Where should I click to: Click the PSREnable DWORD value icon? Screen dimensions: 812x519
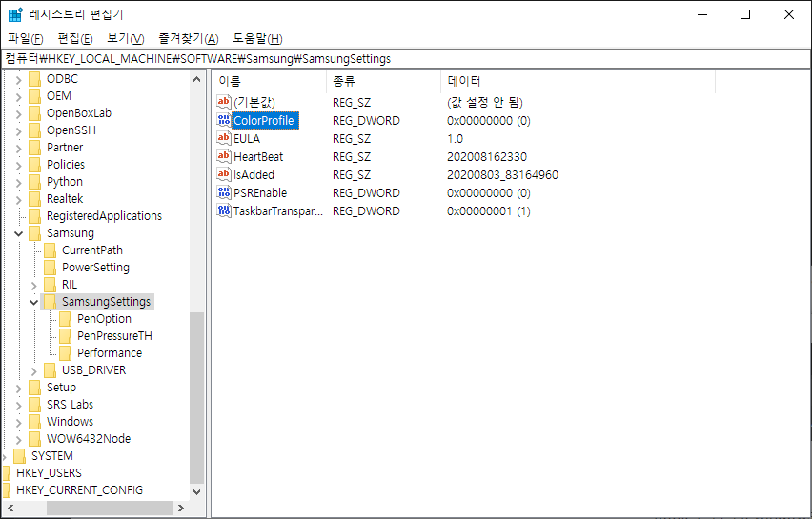[x=224, y=193]
